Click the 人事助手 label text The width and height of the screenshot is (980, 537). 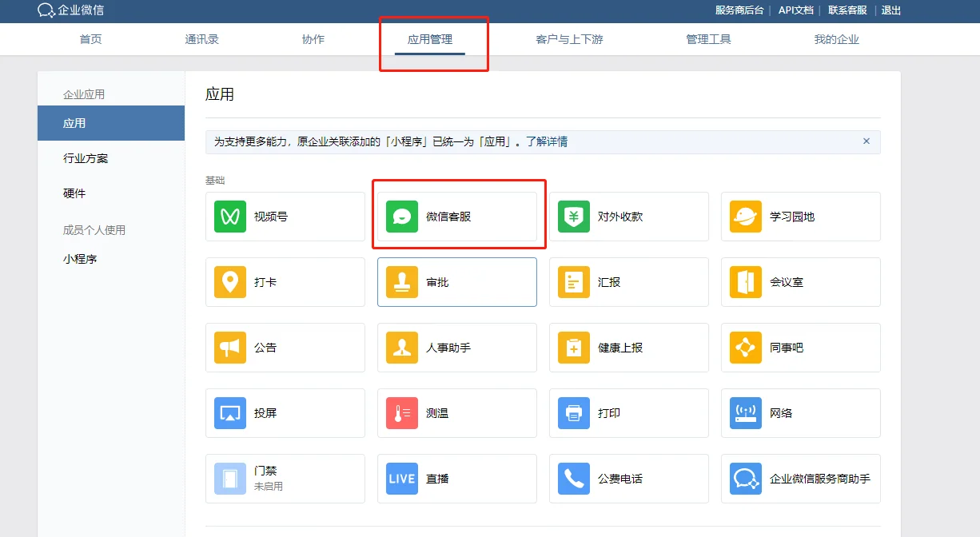tap(448, 348)
